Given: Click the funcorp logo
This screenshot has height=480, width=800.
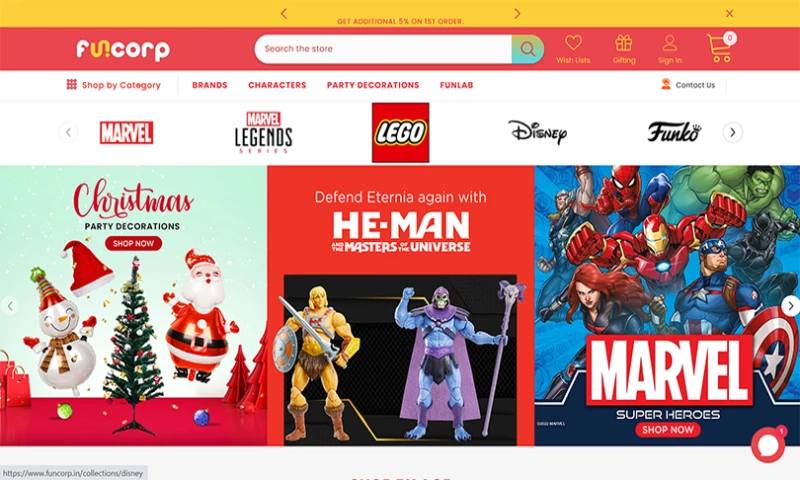Looking at the screenshot, I should click(123, 49).
